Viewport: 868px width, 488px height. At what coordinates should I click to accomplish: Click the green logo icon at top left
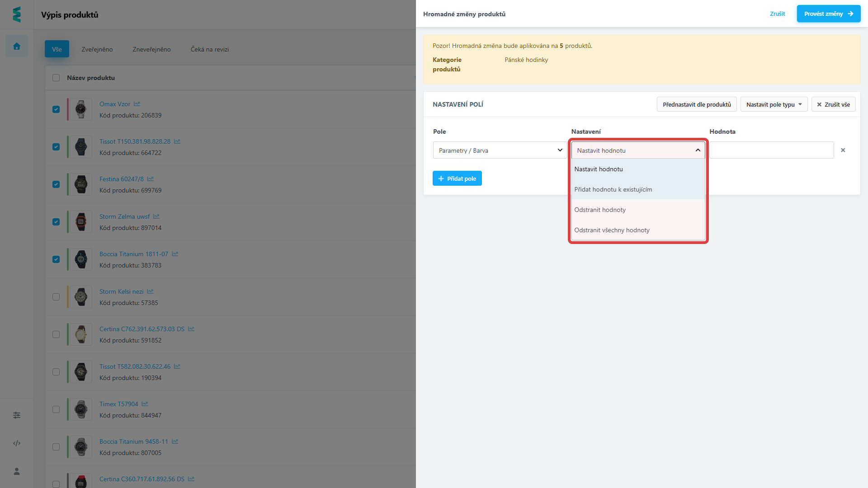[17, 14]
